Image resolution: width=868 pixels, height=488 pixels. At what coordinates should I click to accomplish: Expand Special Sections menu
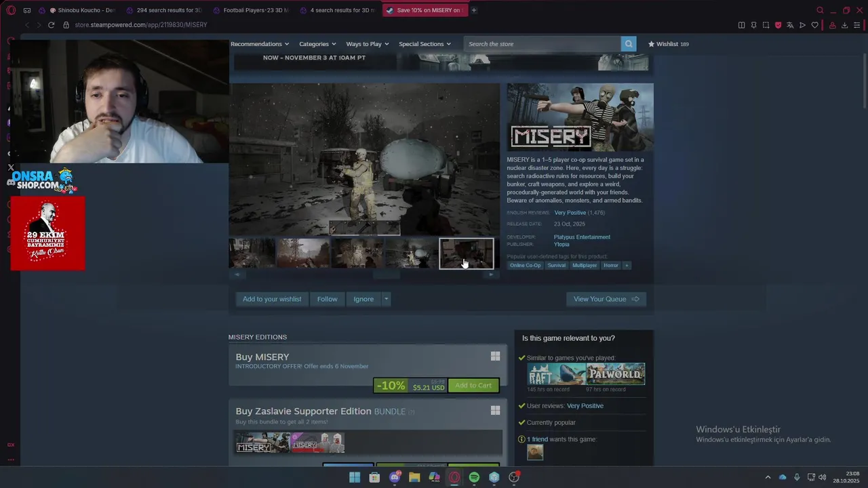425,44
